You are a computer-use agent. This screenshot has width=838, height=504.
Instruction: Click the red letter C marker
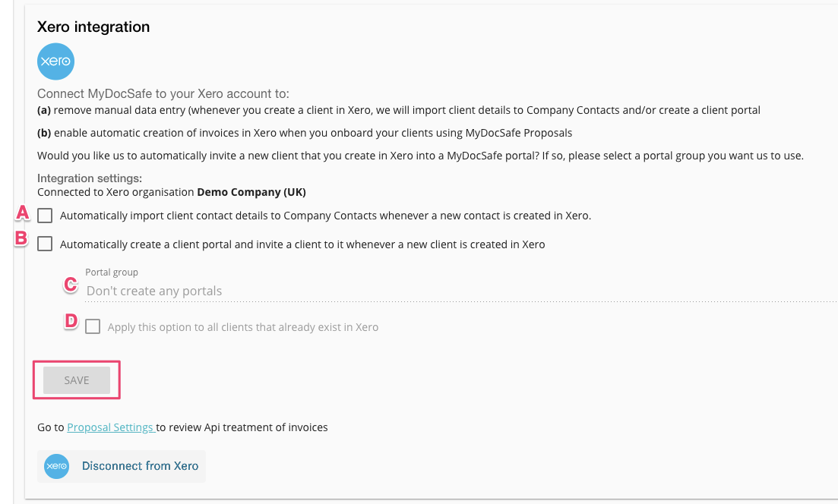71,285
